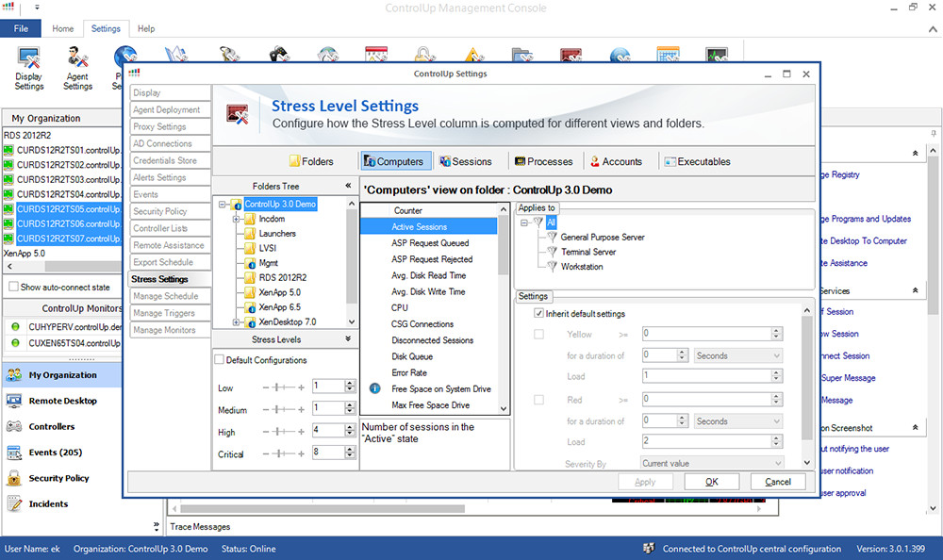The image size is (943, 560).
Task: Open the Yellow duration Seconds dropdown
Action: point(738,355)
